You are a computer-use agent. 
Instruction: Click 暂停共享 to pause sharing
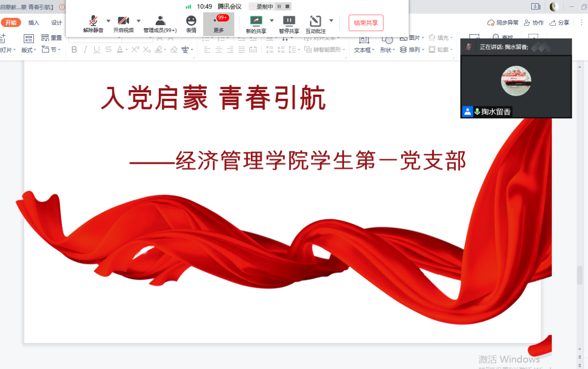289,24
